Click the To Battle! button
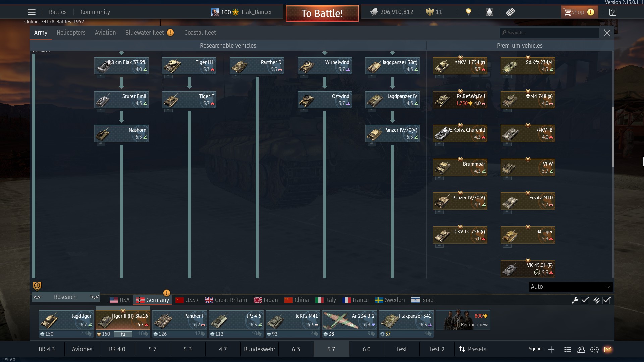The height and width of the screenshot is (362, 644). coord(322,13)
